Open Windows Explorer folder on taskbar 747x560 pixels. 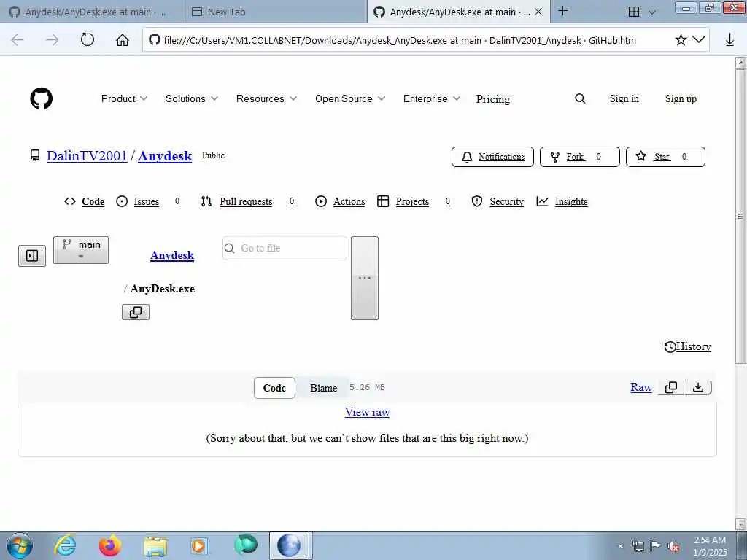[155, 545]
